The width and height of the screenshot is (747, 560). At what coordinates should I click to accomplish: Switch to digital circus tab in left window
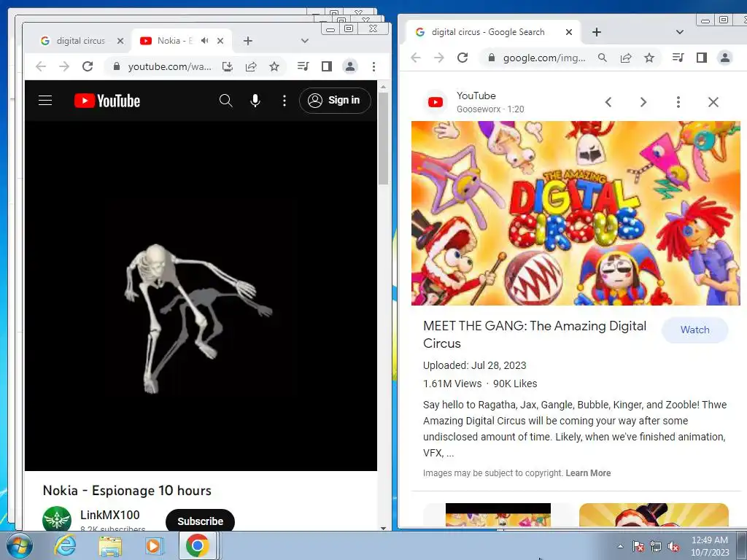click(x=80, y=41)
